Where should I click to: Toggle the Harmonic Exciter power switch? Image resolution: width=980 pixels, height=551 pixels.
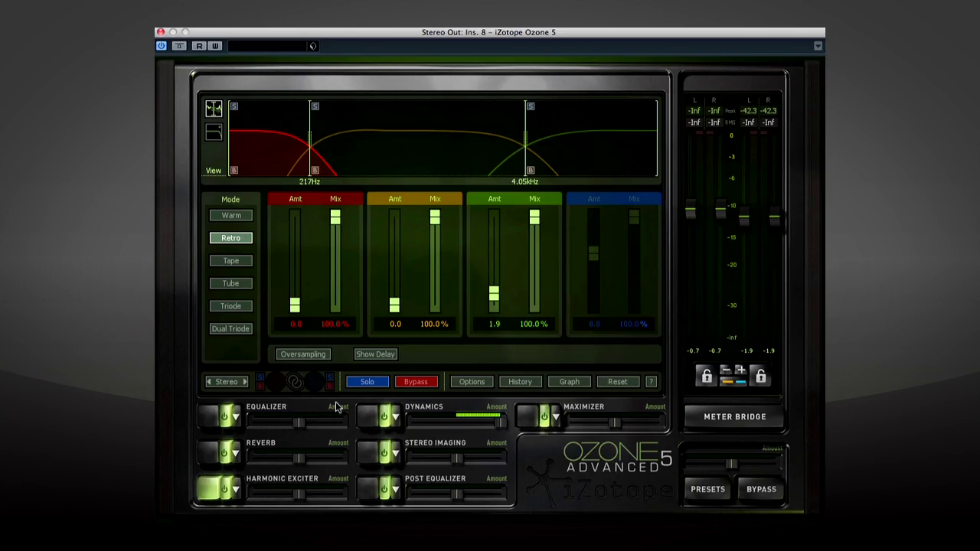point(224,488)
